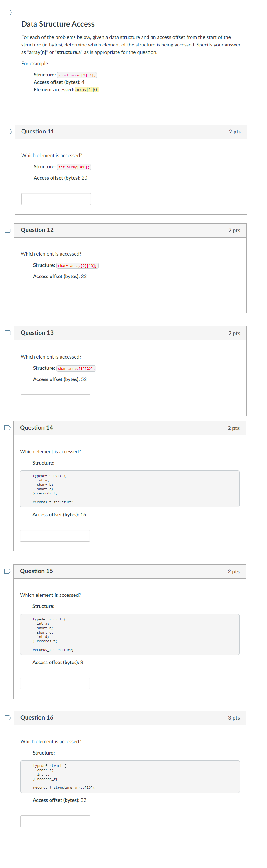Select the answer box for Question 14

(x=55, y=535)
